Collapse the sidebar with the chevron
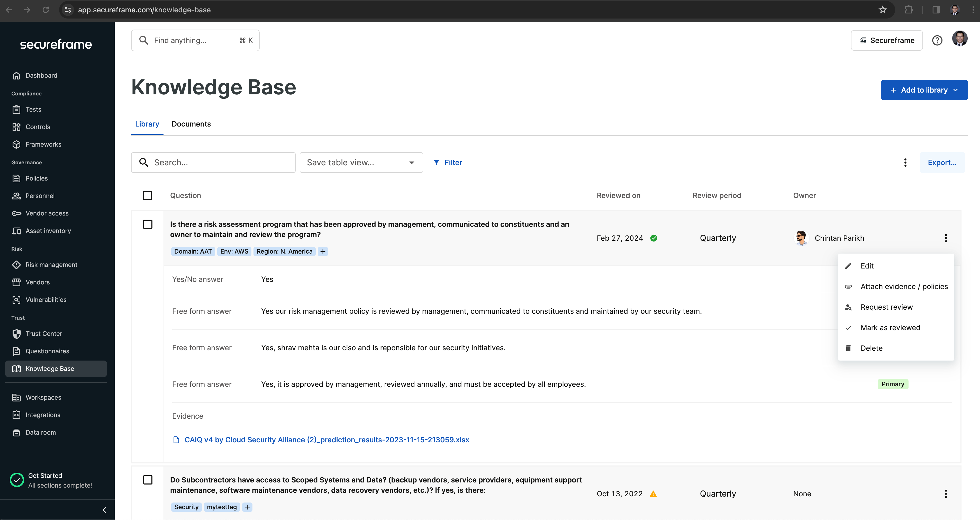 (104, 510)
